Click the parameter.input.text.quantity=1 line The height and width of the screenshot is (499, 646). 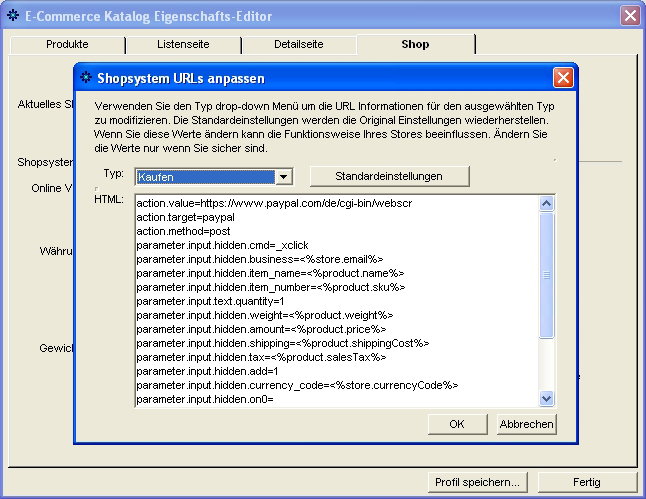point(210,301)
